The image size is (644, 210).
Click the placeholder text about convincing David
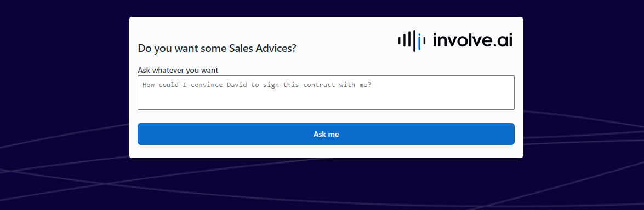pyautogui.click(x=257, y=85)
